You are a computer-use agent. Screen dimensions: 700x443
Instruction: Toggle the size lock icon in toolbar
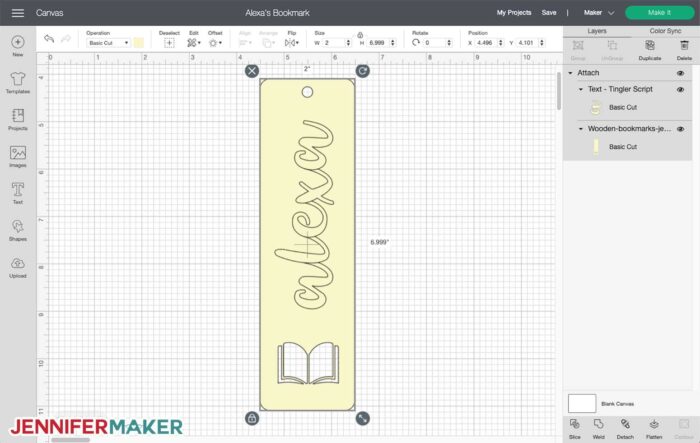pos(360,35)
